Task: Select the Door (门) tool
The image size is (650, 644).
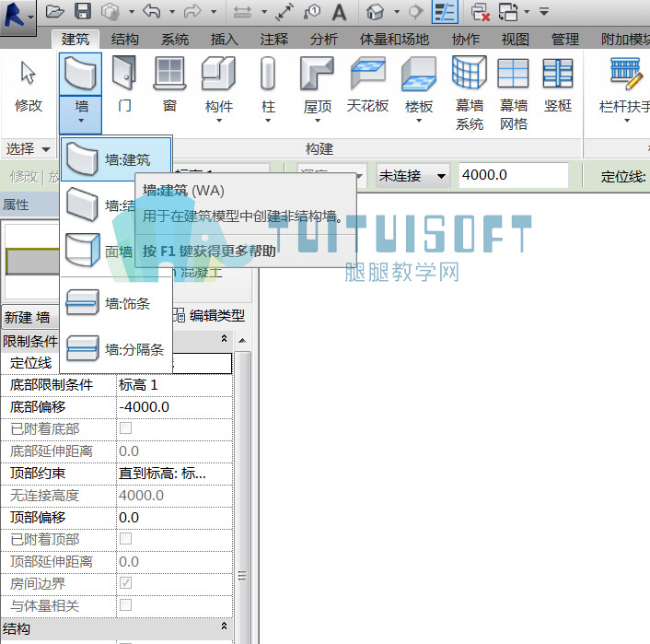Action: (x=124, y=85)
